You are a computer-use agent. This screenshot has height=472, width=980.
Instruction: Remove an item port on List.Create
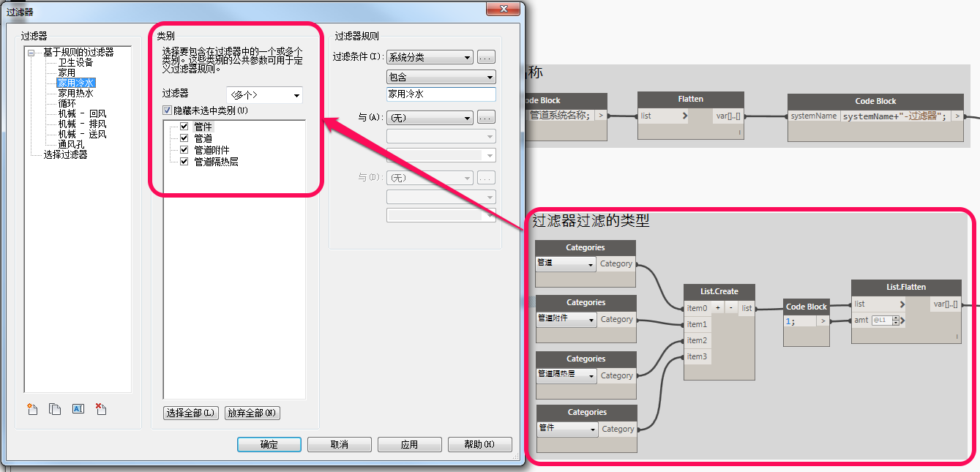tap(730, 308)
